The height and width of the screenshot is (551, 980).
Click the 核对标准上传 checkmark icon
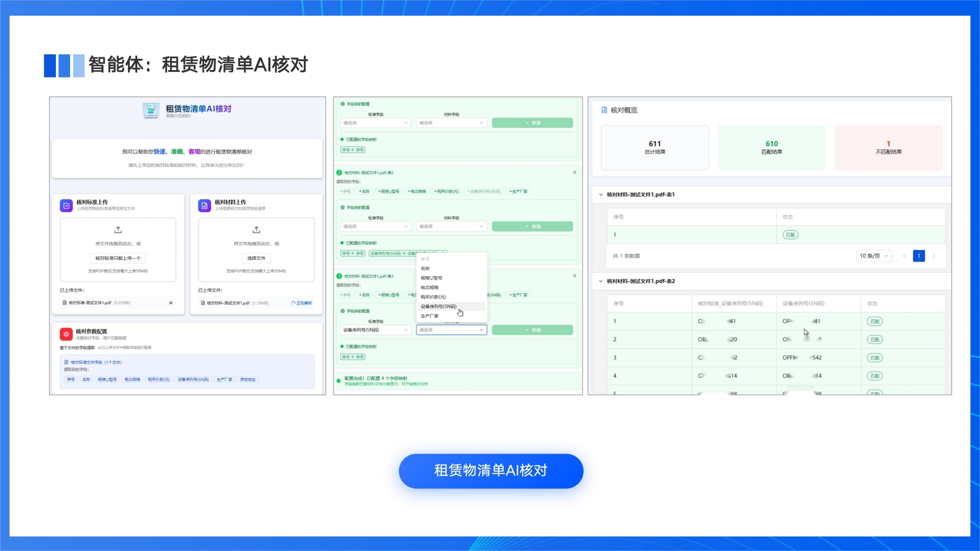66,206
